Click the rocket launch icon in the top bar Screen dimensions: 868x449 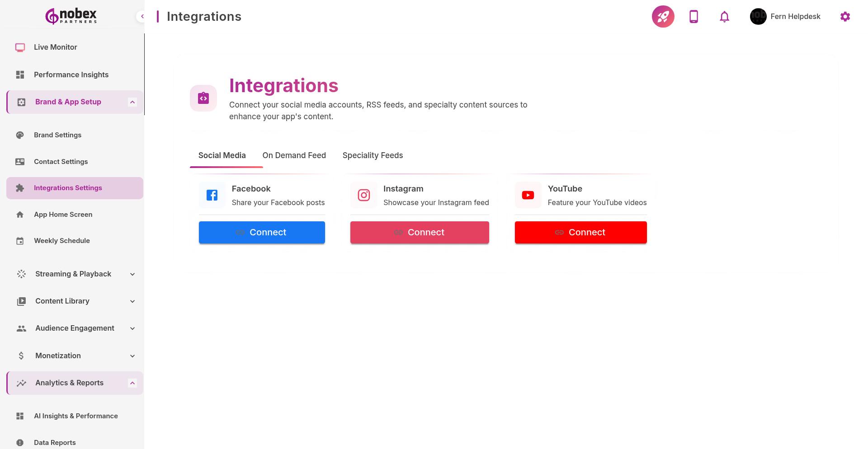[x=663, y=16]
